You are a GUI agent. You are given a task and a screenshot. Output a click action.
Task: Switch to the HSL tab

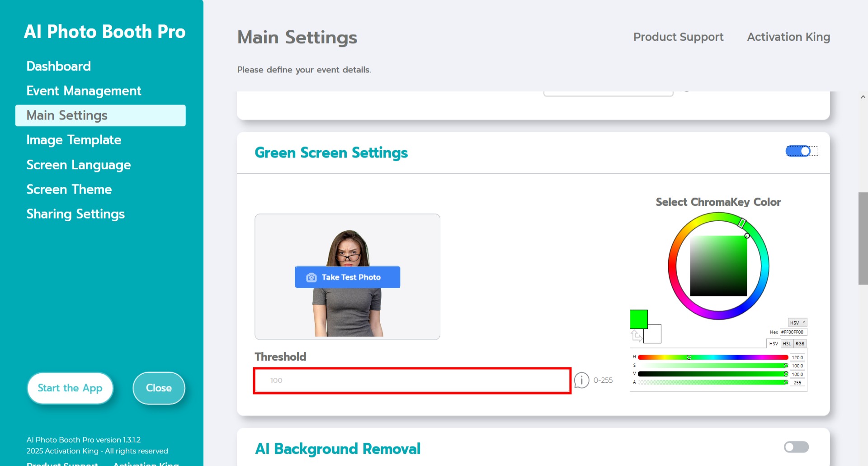tap(787, 344)
